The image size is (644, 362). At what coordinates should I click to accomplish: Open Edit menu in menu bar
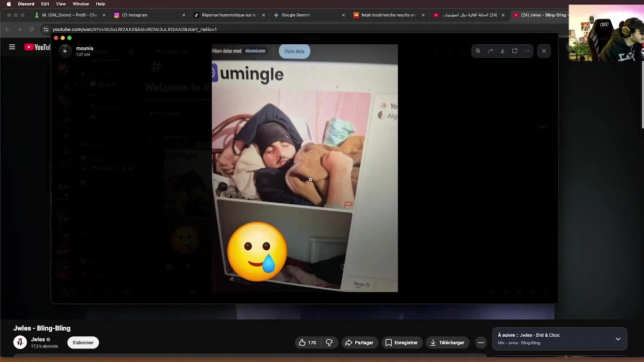click(45, 4)
